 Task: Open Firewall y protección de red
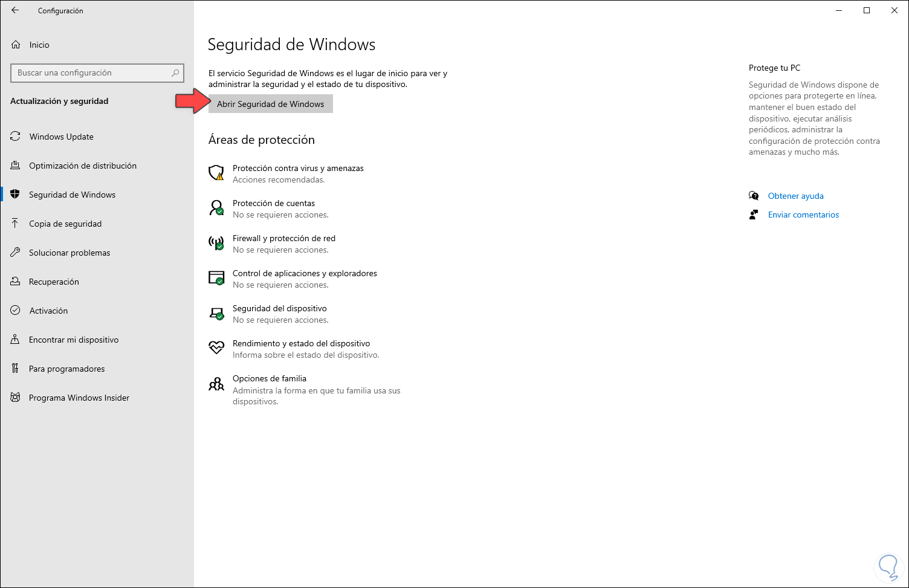tap(284, 238)
